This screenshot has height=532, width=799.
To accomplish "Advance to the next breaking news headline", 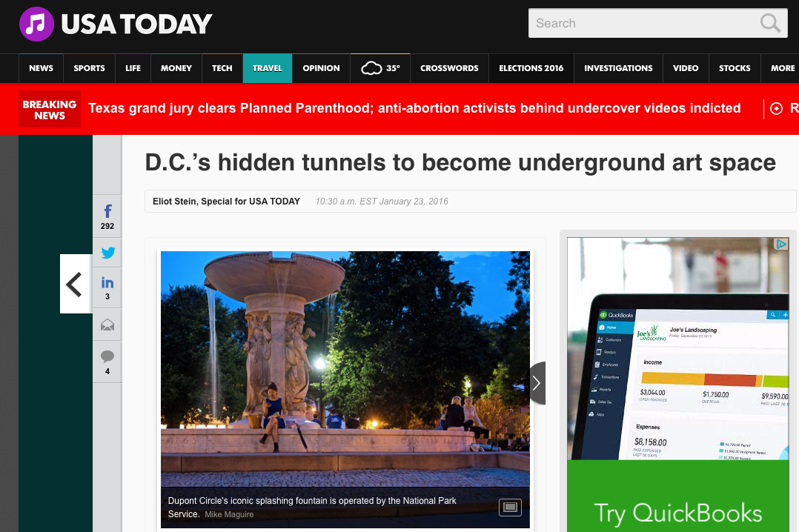I will point(776,108).
